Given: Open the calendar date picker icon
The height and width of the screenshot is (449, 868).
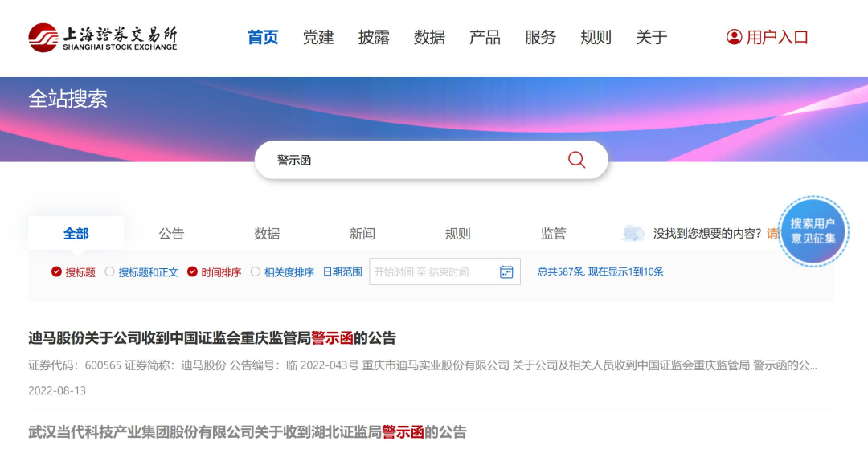Looking at the screenshot, I should point(506,271).
